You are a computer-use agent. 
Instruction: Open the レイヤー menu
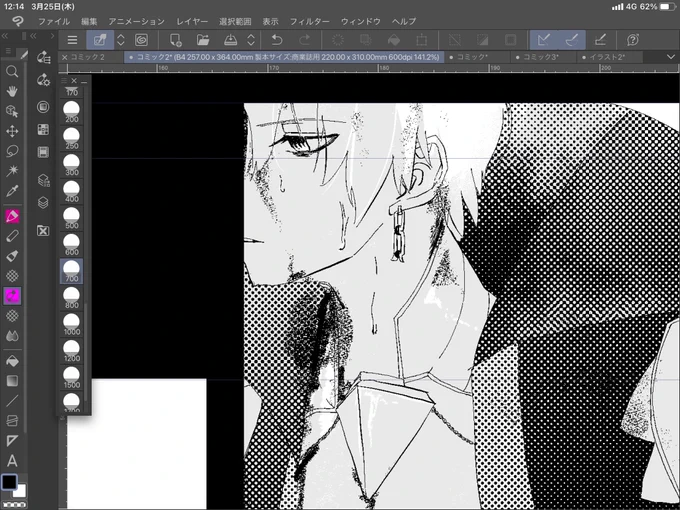click(192, 21)
